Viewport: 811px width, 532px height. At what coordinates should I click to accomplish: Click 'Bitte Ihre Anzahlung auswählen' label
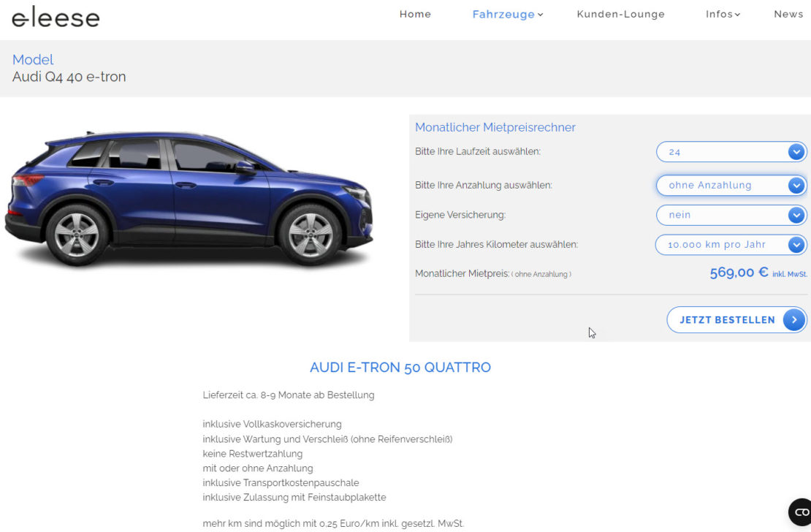484,186
